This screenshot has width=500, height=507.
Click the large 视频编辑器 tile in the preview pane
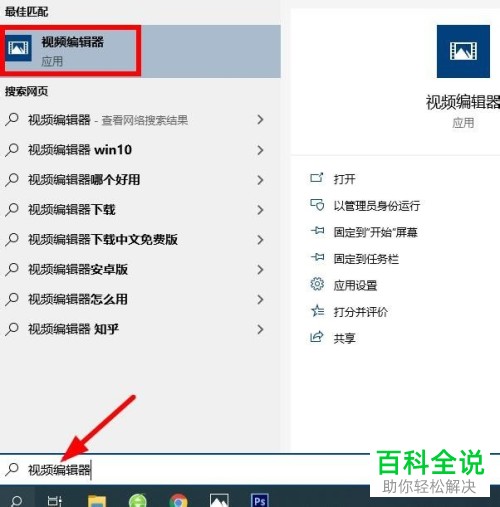point(463,51)
